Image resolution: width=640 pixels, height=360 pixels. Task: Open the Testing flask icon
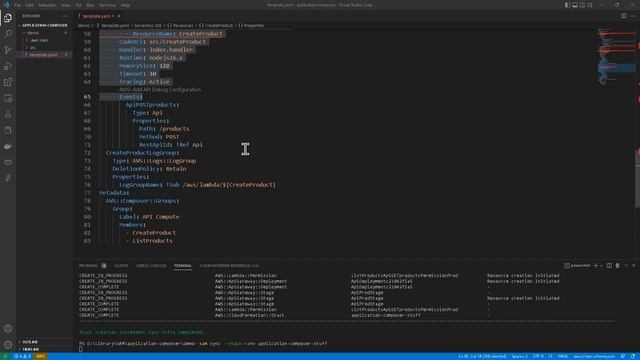(8, 114)
